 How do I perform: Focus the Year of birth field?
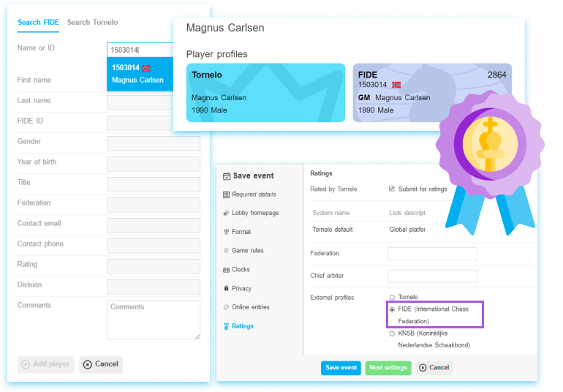(x=154, y=165)
